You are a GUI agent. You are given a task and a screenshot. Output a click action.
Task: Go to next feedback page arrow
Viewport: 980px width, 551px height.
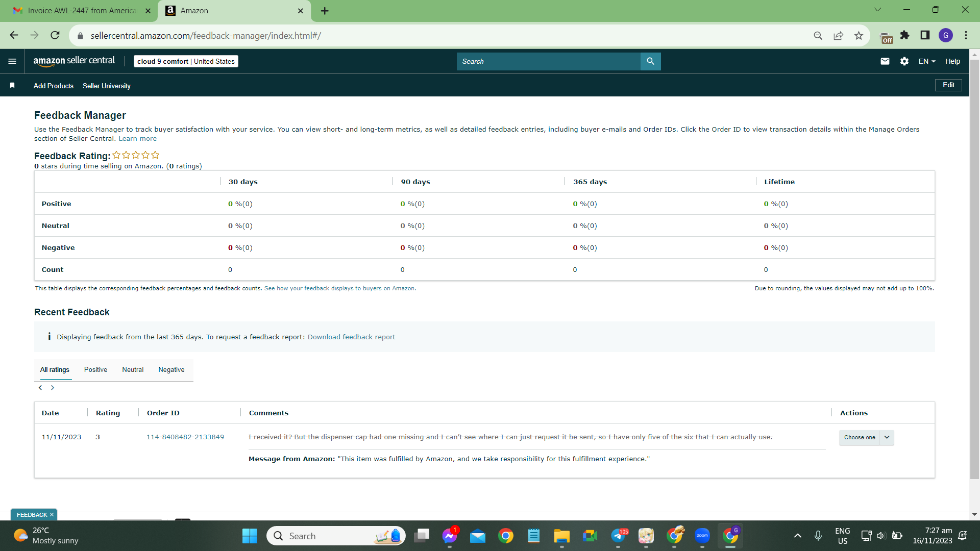(53, 388)
